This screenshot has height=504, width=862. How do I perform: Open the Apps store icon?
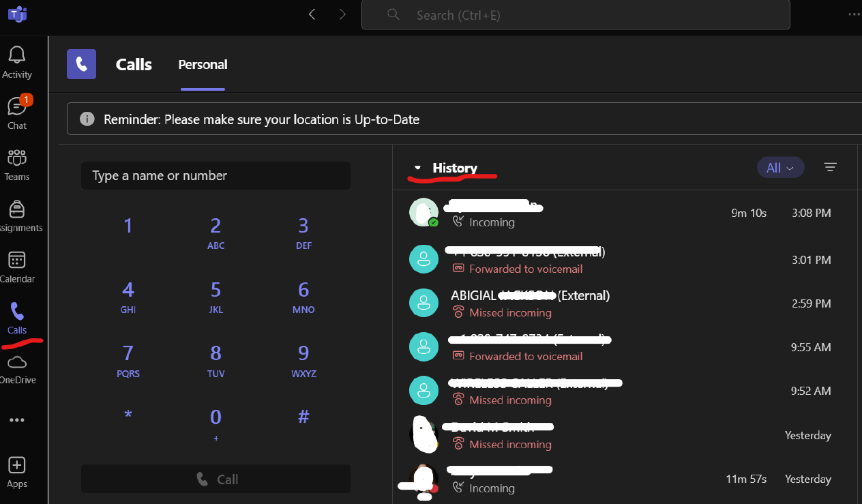coord(17,472)
